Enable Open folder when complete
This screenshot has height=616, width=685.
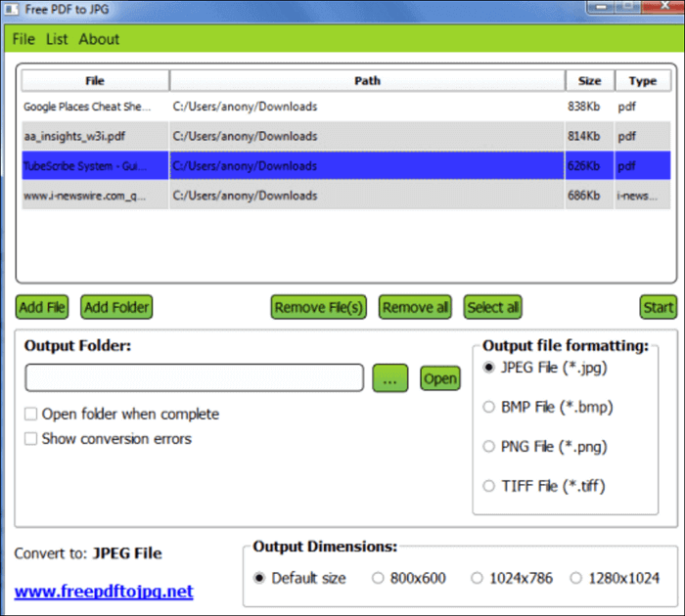click(x=32, y=415)
